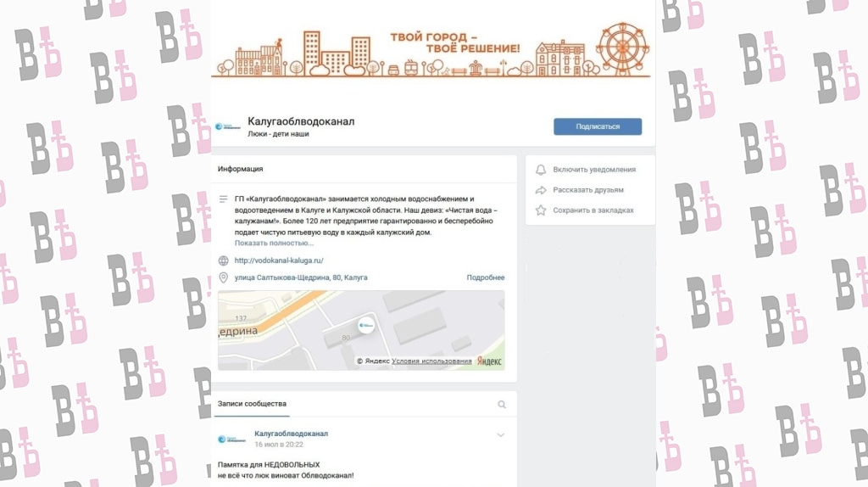Screen dimensions: 868x487
Task: Select the Записи сообщества tab
Action: pos(252,404)
